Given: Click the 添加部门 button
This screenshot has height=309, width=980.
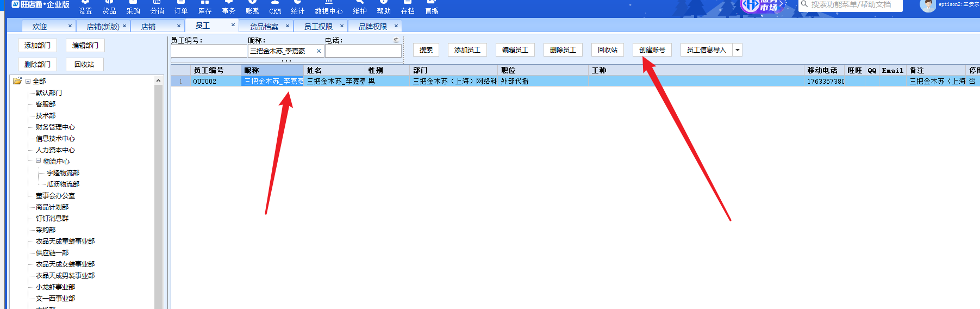Looking at the screenshot, I should 38,46.
